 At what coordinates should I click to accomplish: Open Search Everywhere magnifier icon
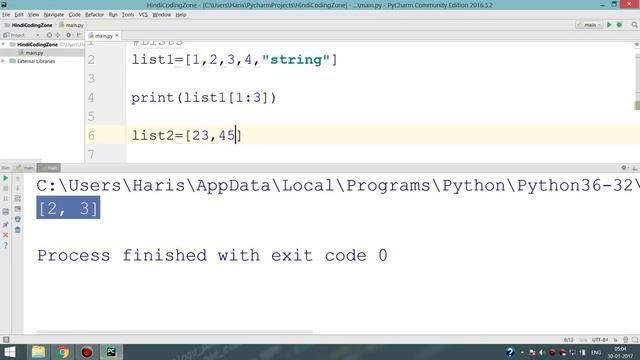click(634, 25)
